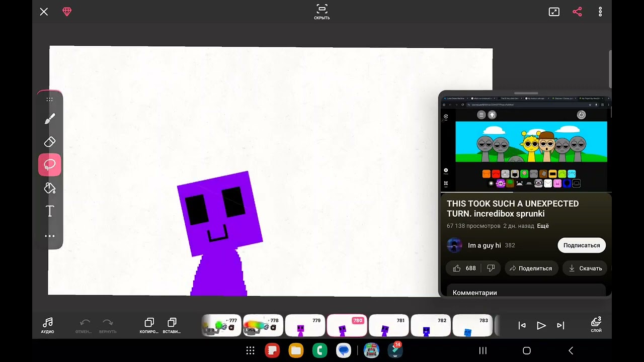Select highlighted frame 780 thumbnail
The image size is (644, 362).
(x=347, y=326)
